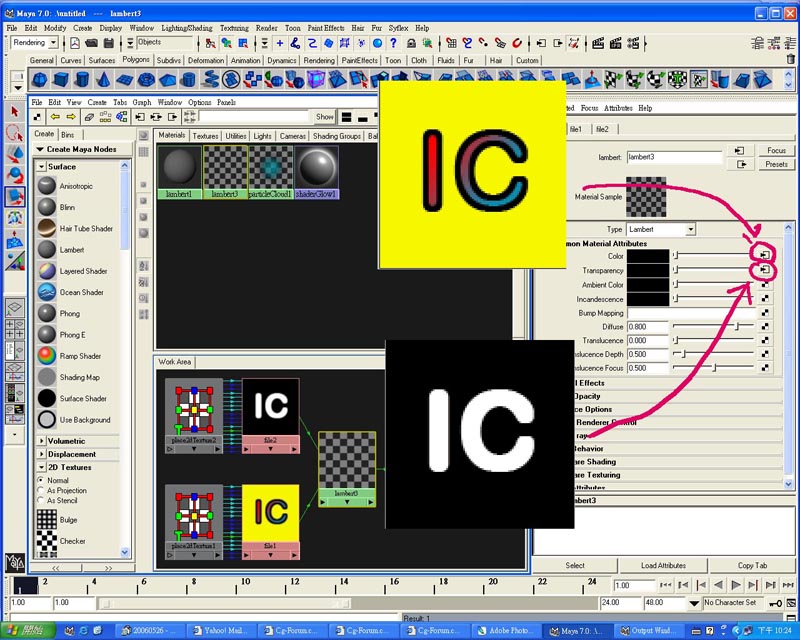Viewport: 800px width, 640px height.
Task: Click the Diffuse attribute map button
Action: (x=765, y=326)
